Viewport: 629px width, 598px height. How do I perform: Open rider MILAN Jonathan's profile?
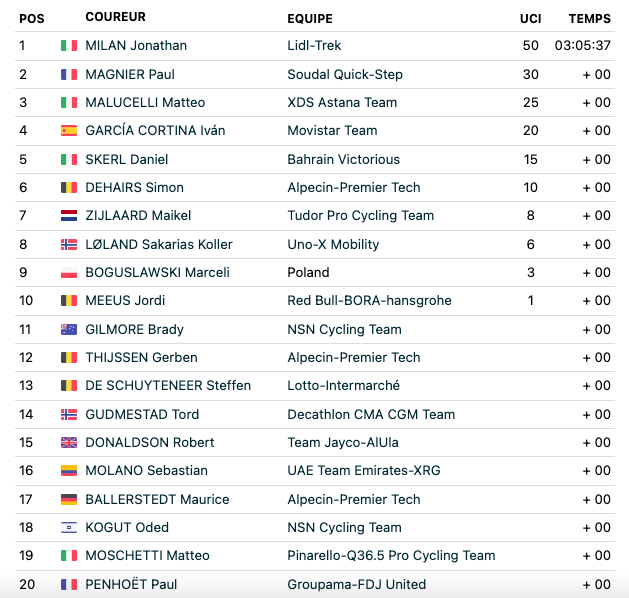[136, 46]
